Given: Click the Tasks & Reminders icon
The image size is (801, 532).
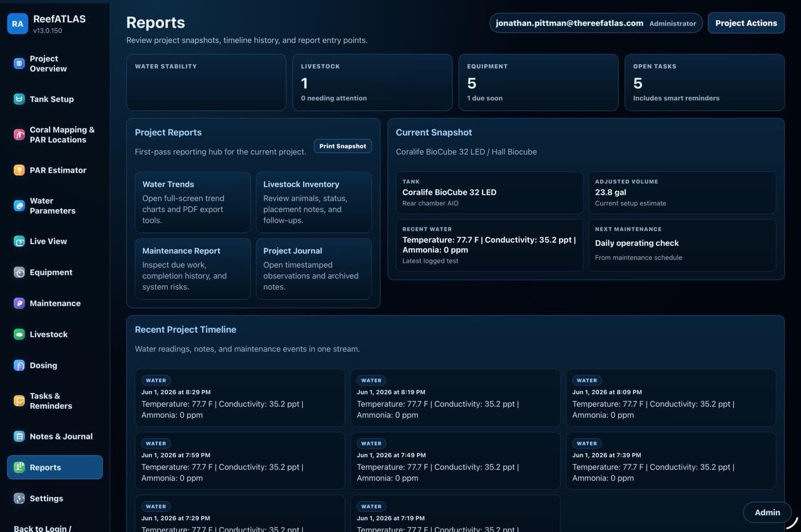Looking at the screenshot, I should click(x=19, y=401).
